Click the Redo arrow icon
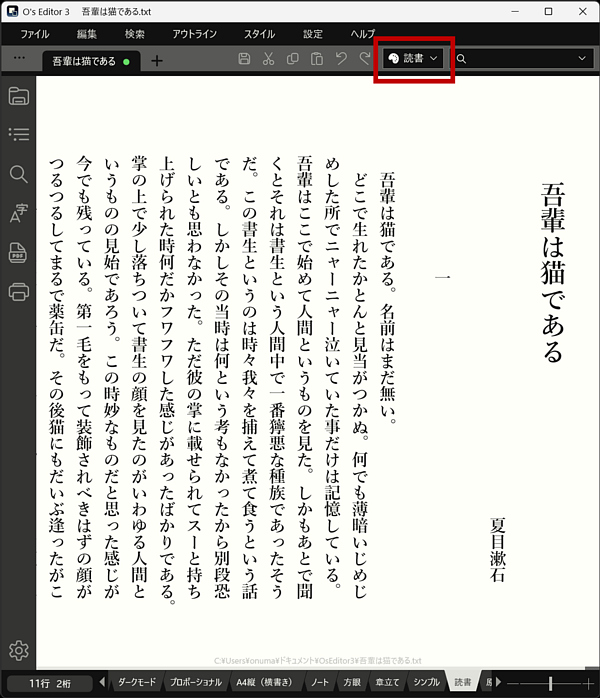Screen dimensions: 600x698 pyautogui.click(x=365, y=59)
